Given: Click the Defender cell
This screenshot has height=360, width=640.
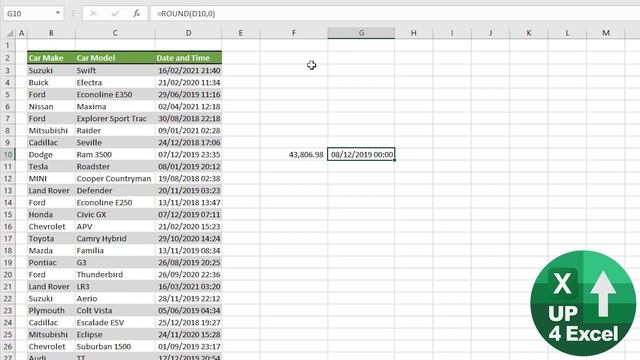Looking at the screenshot, I should 115,191.
